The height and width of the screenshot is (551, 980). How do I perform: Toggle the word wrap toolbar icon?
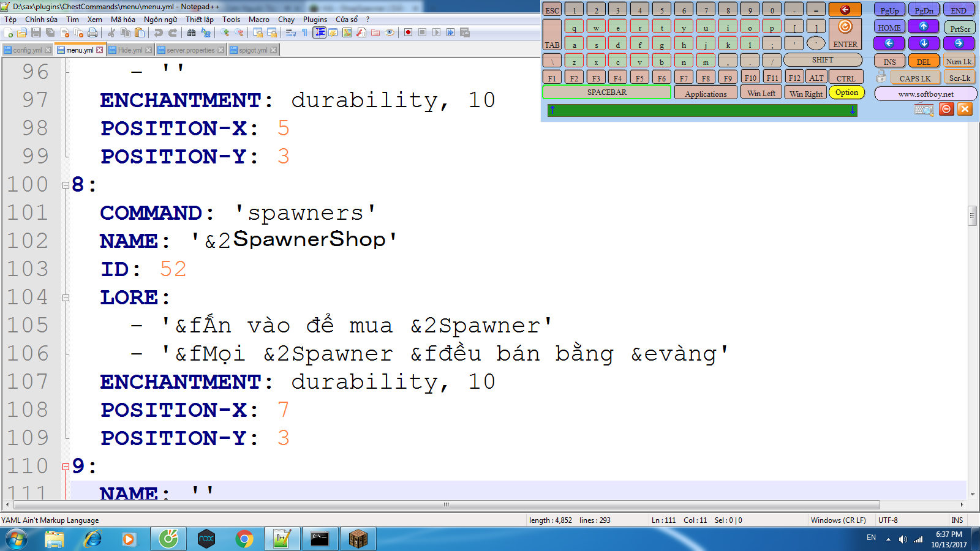click(291, 32)
